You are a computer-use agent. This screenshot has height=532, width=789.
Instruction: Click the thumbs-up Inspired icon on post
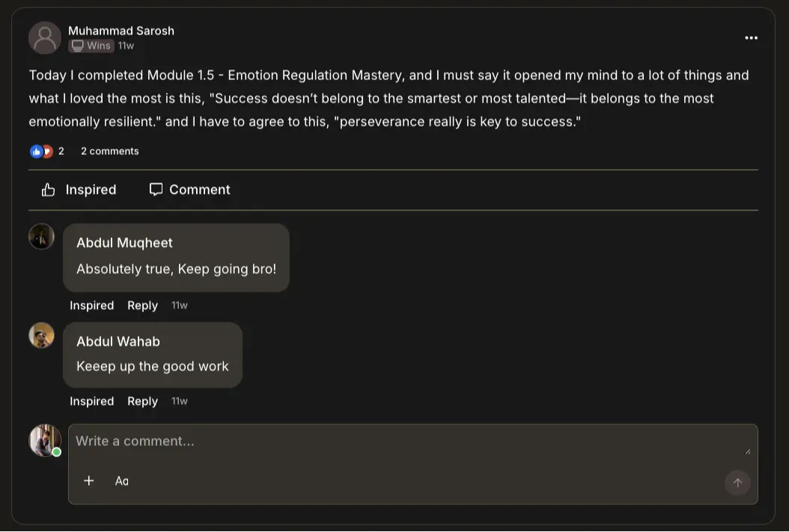pyautogui.click(x=49, y=190)
